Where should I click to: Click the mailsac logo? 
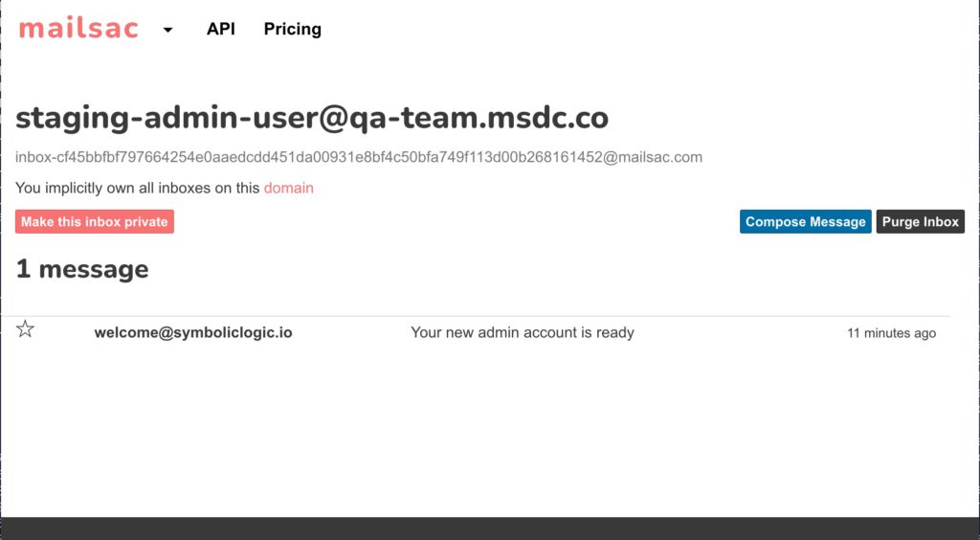pyautogui.click(x=78, y=29)
